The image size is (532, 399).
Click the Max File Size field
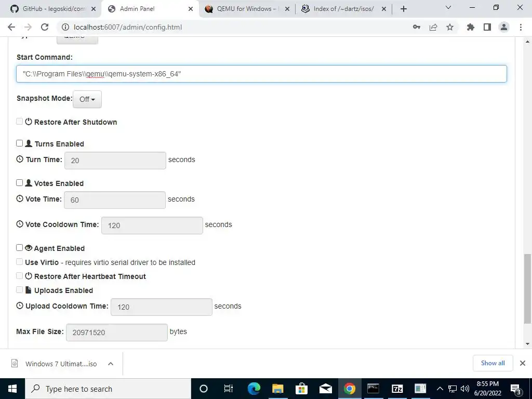pyautogui.click(x=117, y=332)
